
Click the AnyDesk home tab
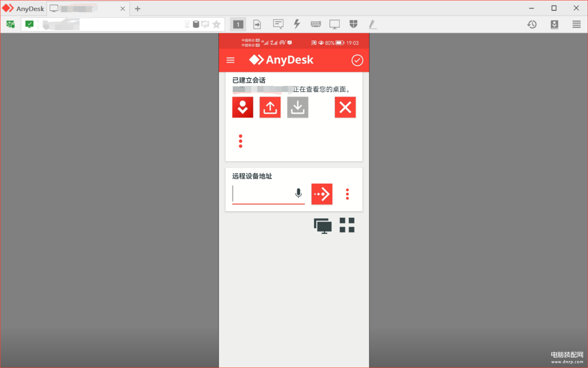[x=23, y=9]
